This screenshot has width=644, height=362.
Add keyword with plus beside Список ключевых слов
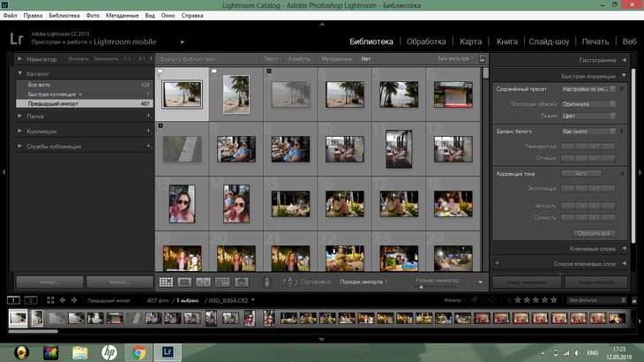[x=498, y=263]
